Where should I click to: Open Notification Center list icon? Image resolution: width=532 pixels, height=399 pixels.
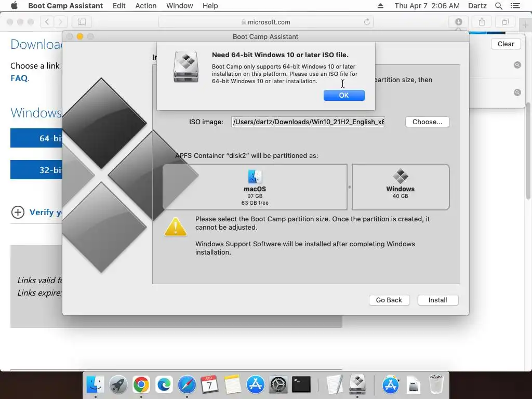tap(515, 6)
